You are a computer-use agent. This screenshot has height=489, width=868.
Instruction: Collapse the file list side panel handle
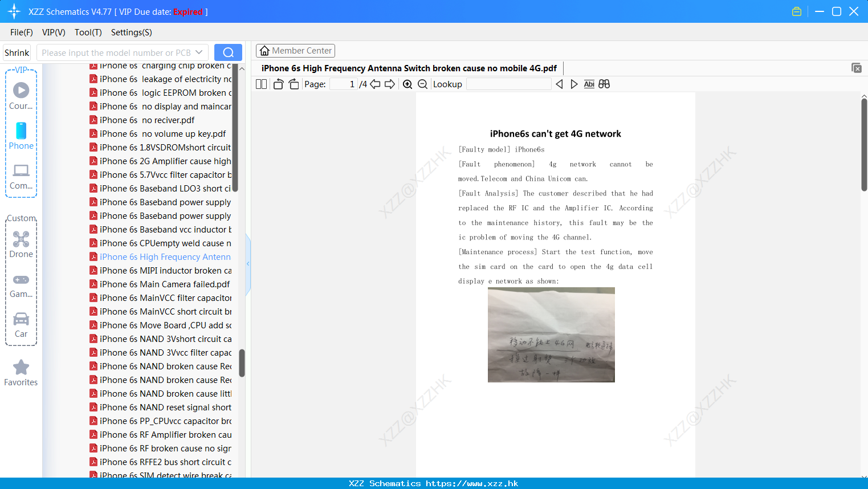click(248, 264)
